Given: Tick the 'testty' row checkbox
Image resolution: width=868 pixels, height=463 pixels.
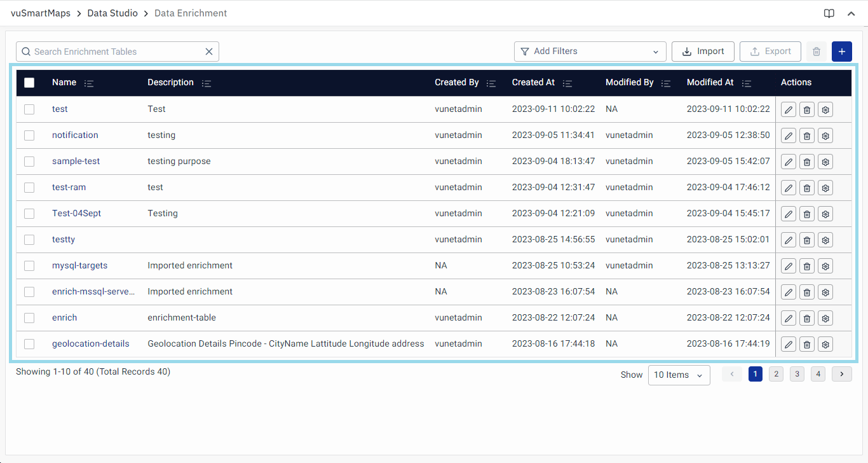Looking at the screenshot, I should click(x=29, y=240).
